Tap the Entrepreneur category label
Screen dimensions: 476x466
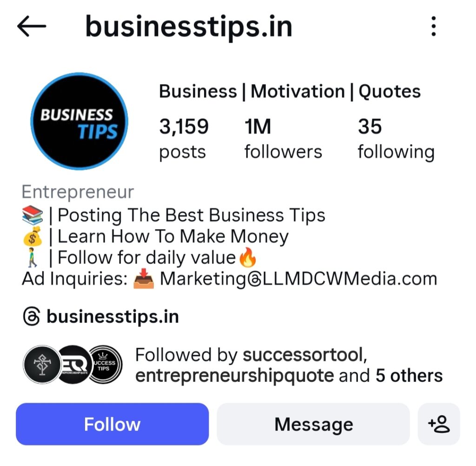[x=78, y=192]
